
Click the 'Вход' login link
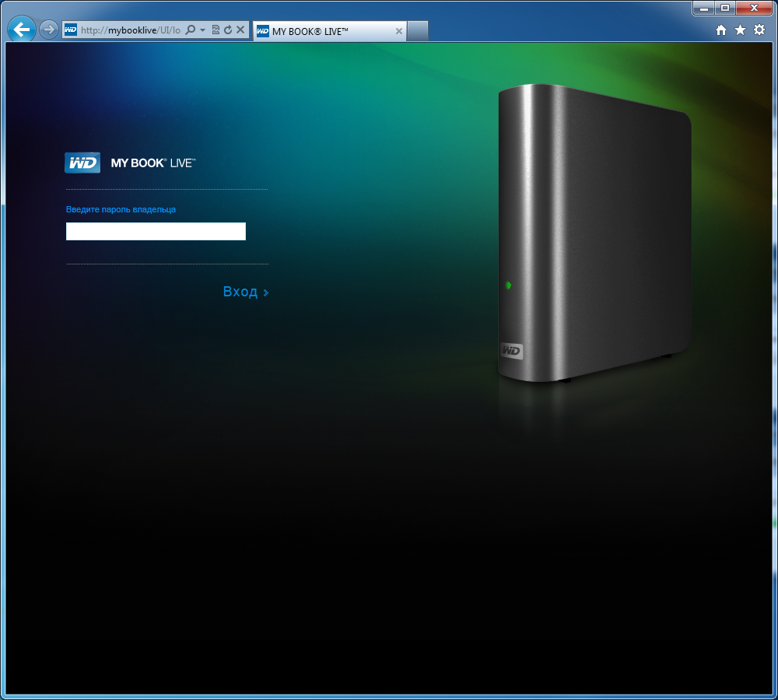click(240, 292)
